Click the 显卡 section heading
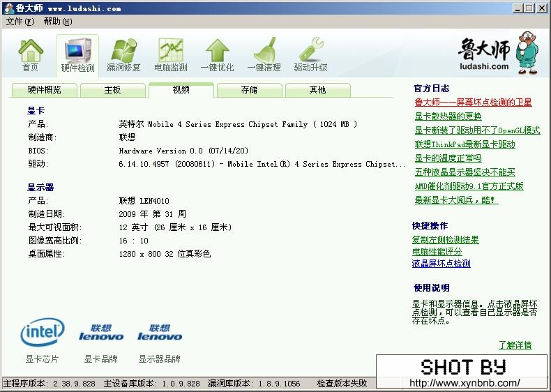 36,111
